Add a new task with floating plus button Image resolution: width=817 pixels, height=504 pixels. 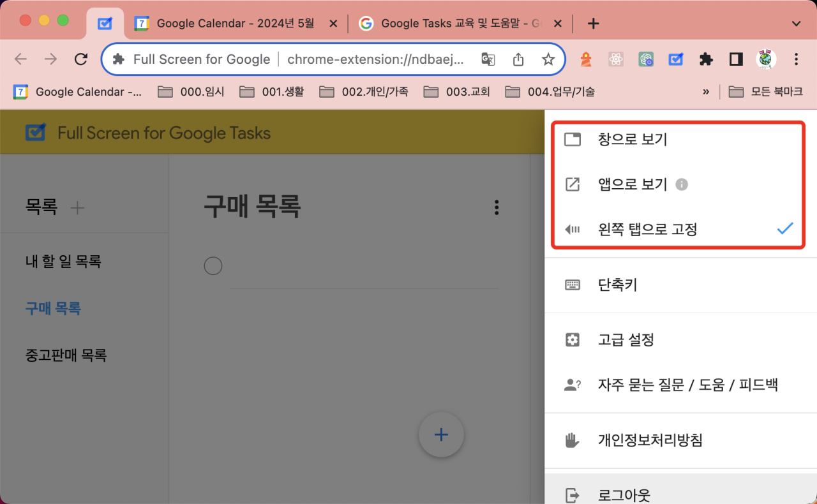point(441,434)
